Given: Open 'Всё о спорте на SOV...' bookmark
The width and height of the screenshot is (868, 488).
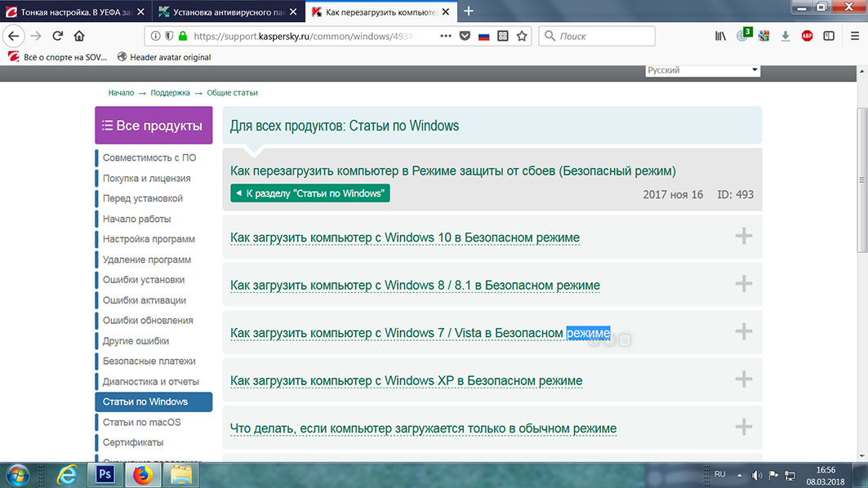Looking at the screenshot, I should (58, 57).
